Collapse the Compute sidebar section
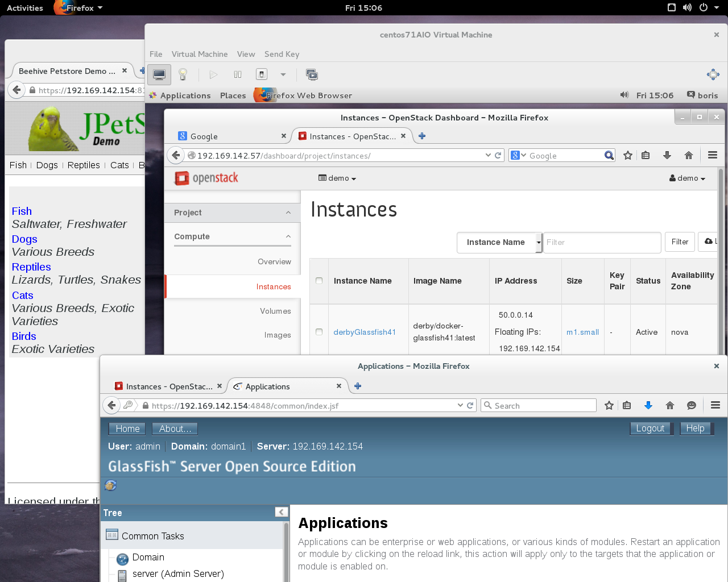Screen dimensions: 728x582 pyautogui.click(x=233, y=236)
